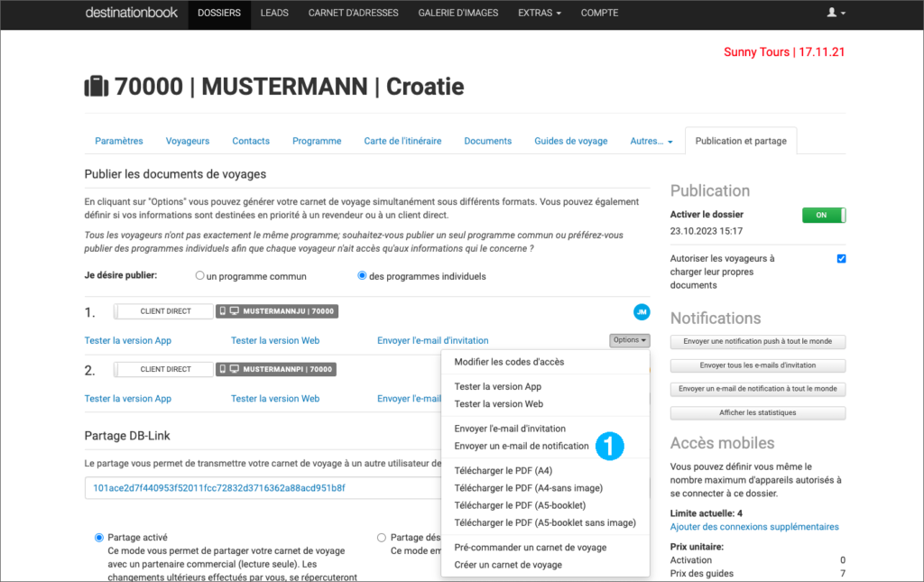Select the 'un programme commun' radio option
The width and height of the screenshot is (924, 582).
click(x=200, y=276)
